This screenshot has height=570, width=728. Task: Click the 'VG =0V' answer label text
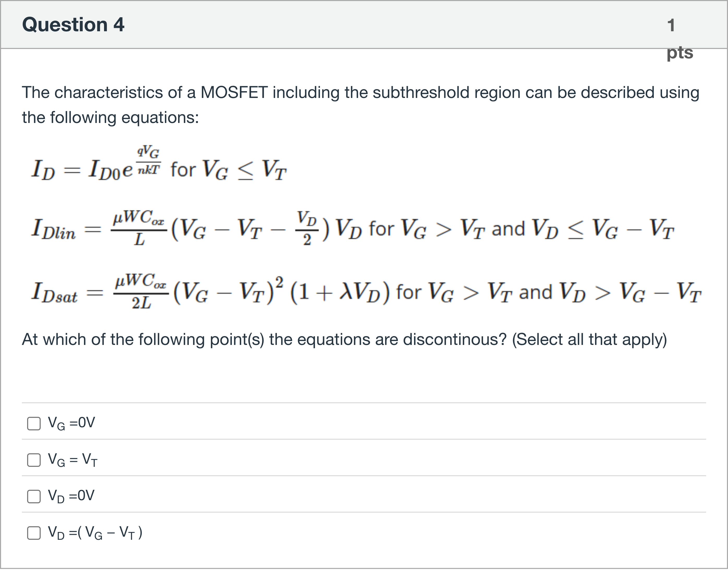(71, 423)
